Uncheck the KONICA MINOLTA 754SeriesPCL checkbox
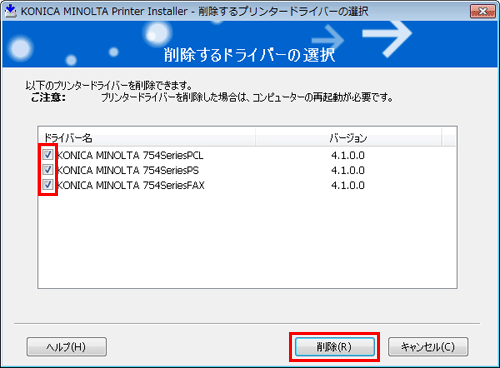Screen dimensions: 500x368 coord(48,155)
